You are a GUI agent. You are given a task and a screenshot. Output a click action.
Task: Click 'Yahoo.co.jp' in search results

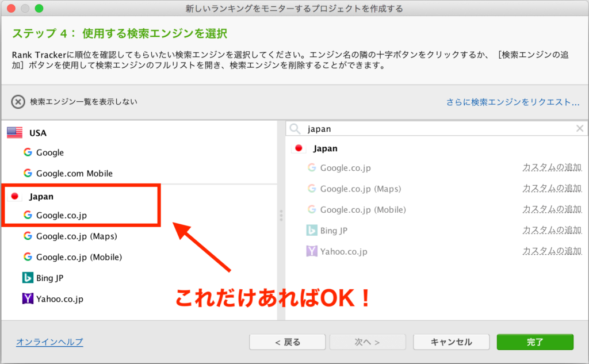[344, 251]
